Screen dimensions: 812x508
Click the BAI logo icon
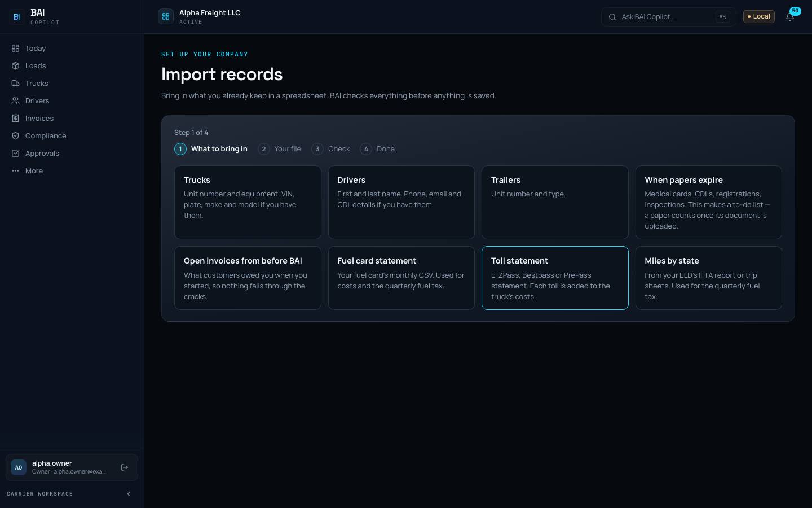[x=17, y=17]
